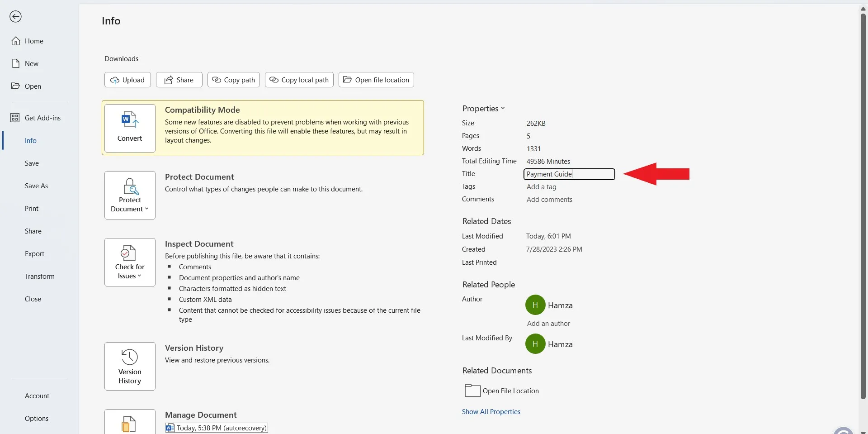Click the Convert icon to exit Compatibility Mode
The width and height of the screenshot is (868, 434).
(x=129, y=127)
